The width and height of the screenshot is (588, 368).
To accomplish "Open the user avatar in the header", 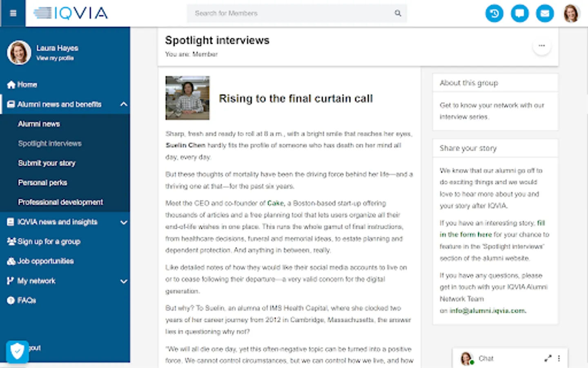I will (x=571, y=13).
